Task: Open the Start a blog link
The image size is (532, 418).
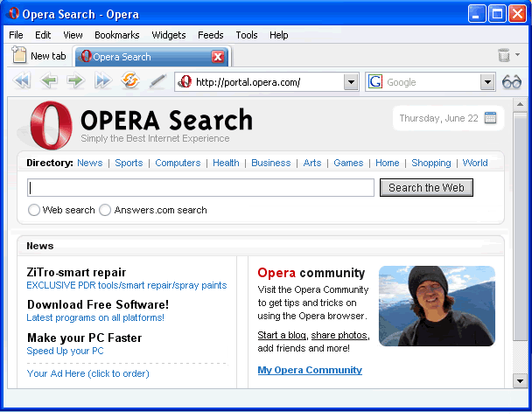Action: point(282,335)
